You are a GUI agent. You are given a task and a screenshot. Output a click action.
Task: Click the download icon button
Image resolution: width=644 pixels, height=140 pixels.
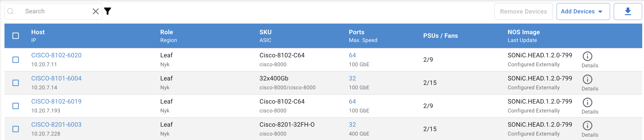click(x=627, y=12)
